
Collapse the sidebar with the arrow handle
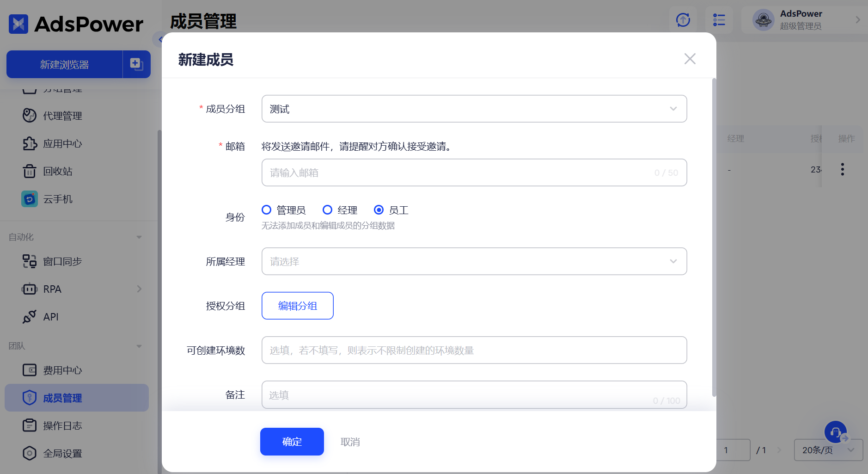158,39
